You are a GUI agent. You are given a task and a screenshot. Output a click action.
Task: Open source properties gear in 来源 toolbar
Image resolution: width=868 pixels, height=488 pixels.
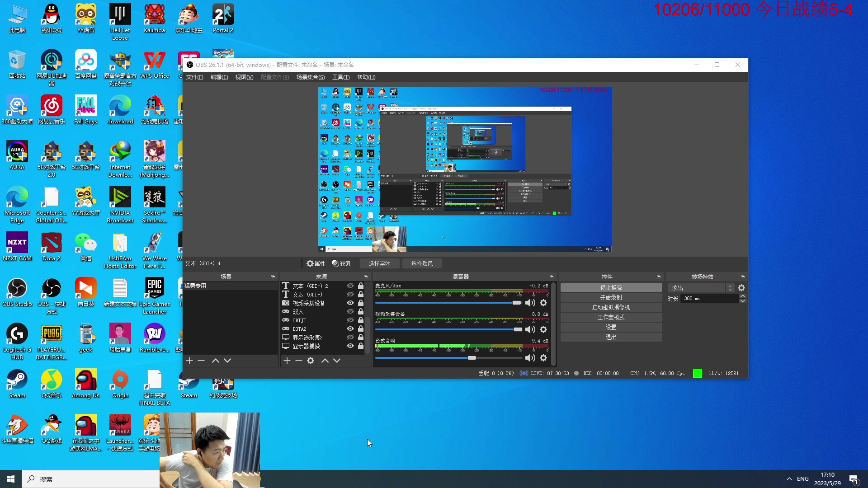311,361
